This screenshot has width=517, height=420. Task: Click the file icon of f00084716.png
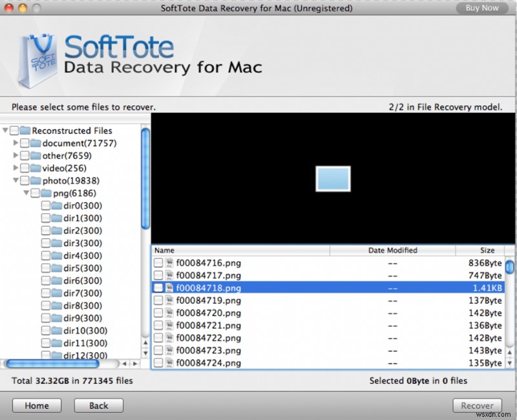pos(169,263)
